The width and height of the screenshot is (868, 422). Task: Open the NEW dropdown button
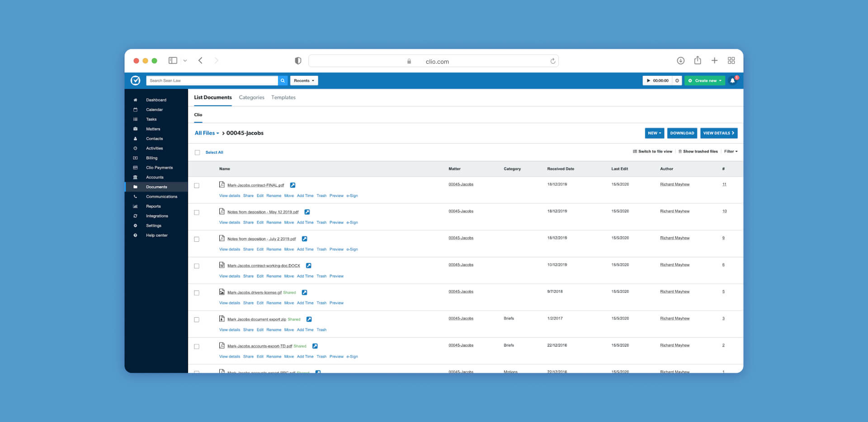pos(654,133)
